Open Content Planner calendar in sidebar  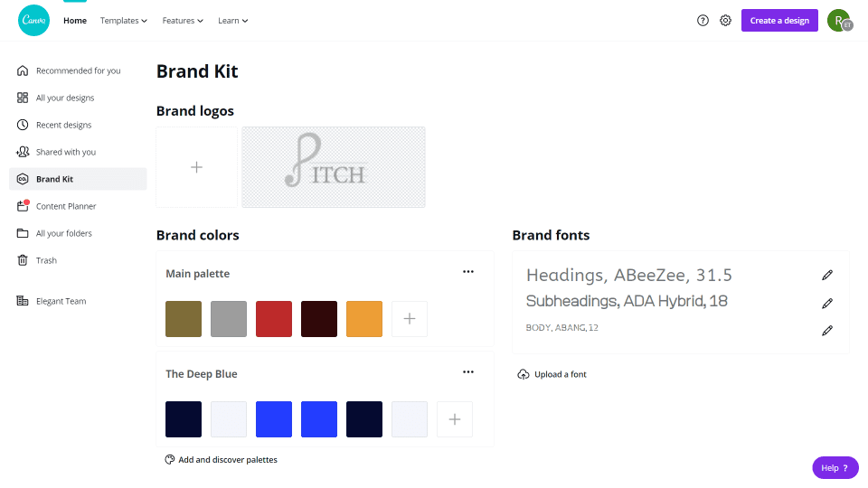point(65,206)
